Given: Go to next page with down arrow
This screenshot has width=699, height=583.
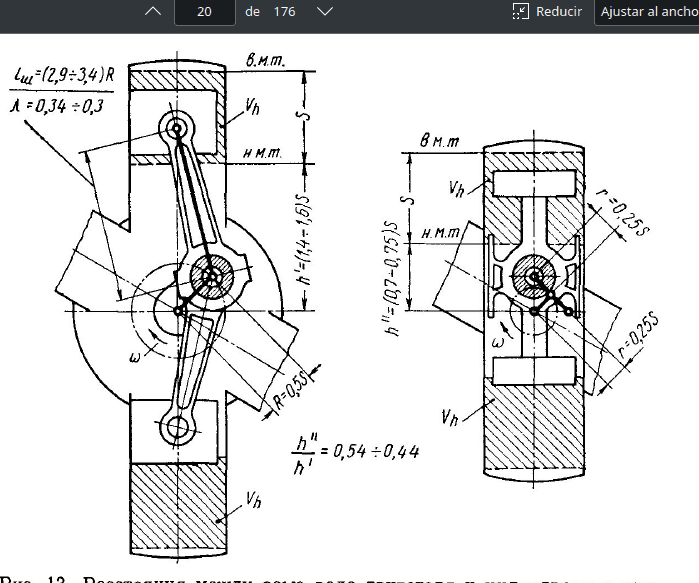Looking at the screenshot, I should coord(324,12).
